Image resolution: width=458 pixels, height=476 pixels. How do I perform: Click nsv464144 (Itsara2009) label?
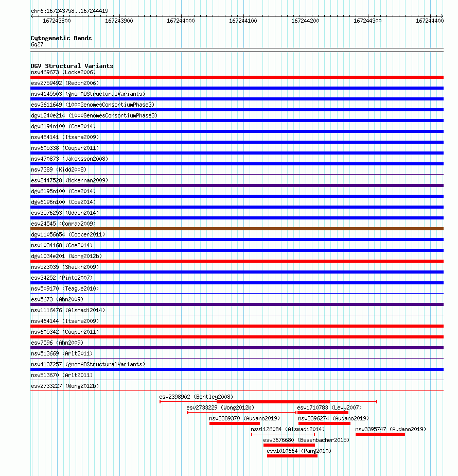click(x=65, y=321)
